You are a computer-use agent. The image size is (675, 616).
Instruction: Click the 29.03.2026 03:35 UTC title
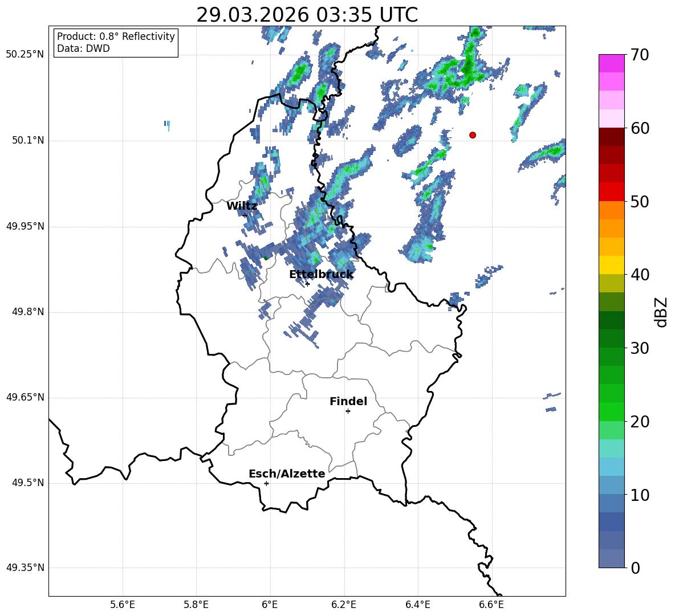click(x=307, y=15)
